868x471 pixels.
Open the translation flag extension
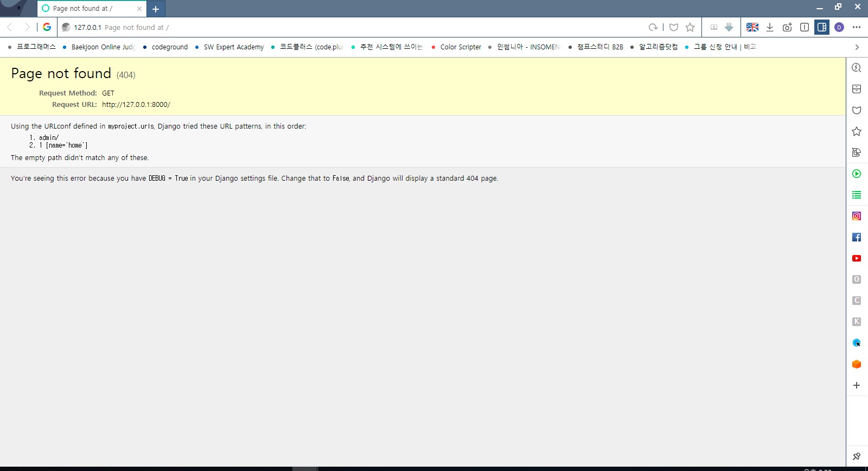tap(752, 27)
